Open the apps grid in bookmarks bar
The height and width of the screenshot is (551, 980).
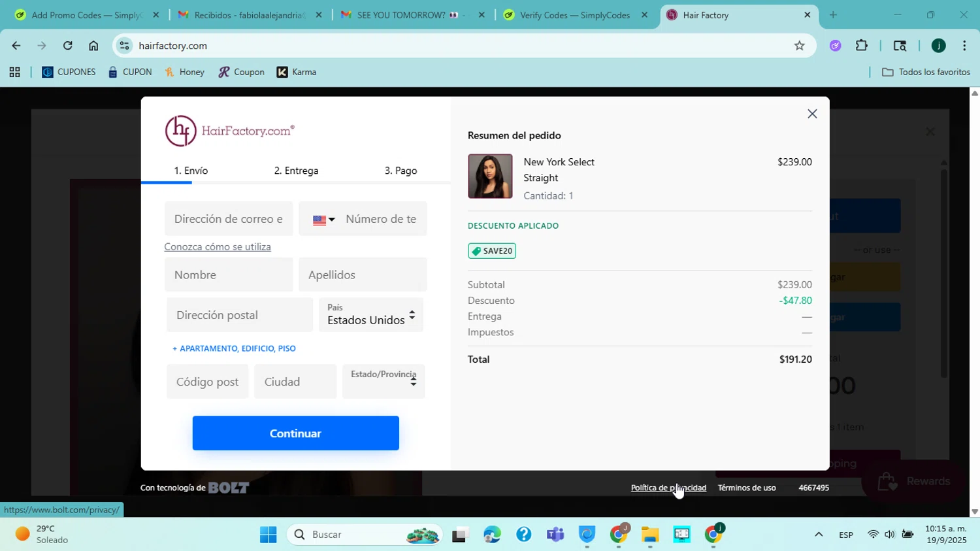[x=14, y=73]
